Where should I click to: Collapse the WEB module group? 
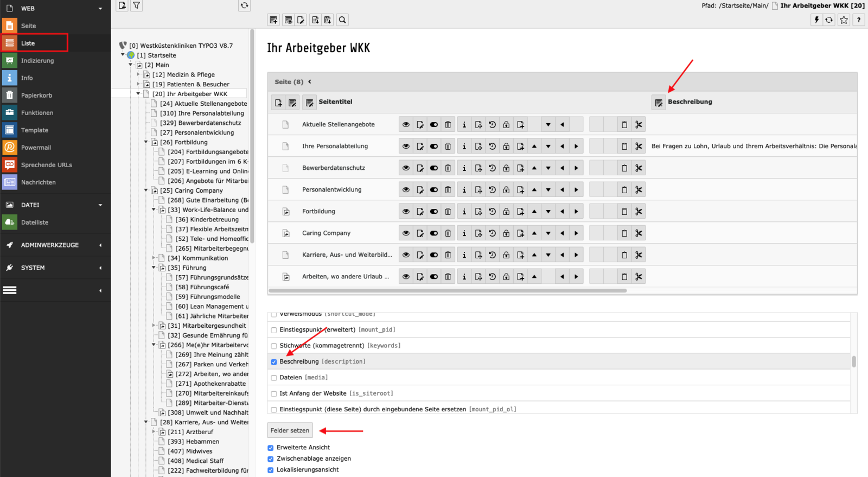tap(100, 9)
